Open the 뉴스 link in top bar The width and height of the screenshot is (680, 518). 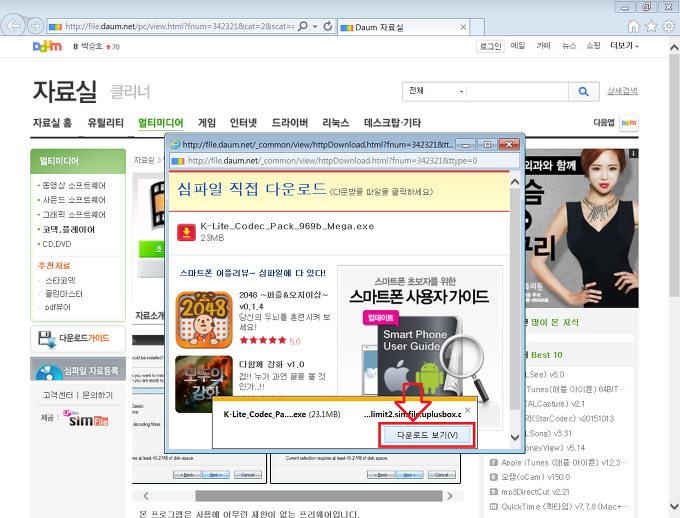point(569,46)
